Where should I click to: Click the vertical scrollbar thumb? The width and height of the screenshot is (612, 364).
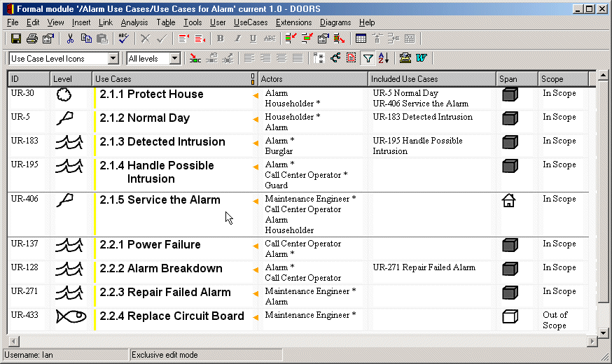[x=603, y=192]
